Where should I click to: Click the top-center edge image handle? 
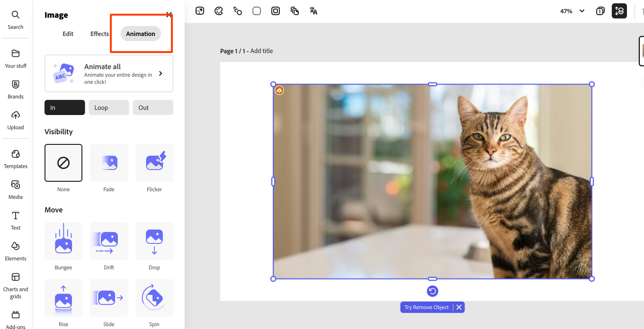432,84
